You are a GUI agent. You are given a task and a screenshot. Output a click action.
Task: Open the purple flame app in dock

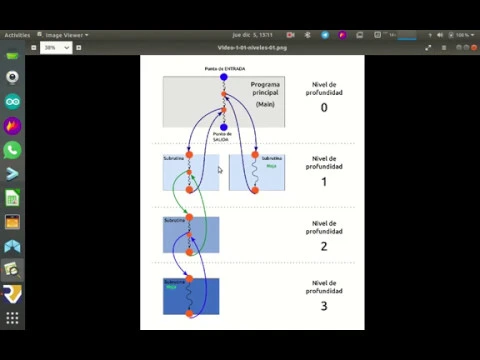[x=12, y=126]
